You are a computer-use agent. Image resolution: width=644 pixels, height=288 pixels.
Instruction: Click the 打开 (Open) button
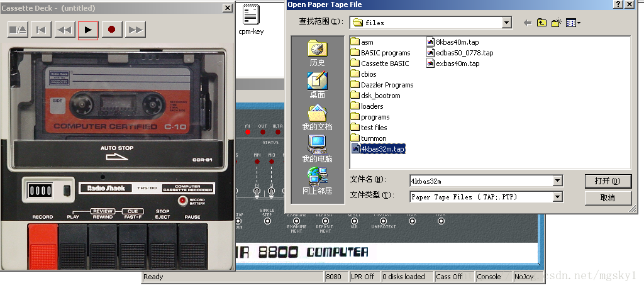(608, 181)
